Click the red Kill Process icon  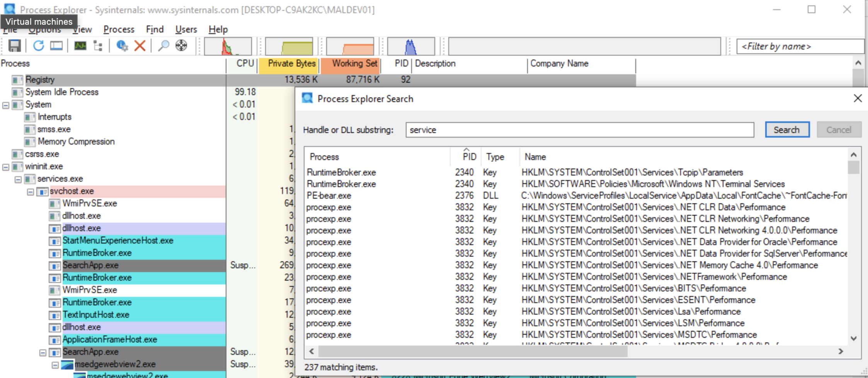140,46
